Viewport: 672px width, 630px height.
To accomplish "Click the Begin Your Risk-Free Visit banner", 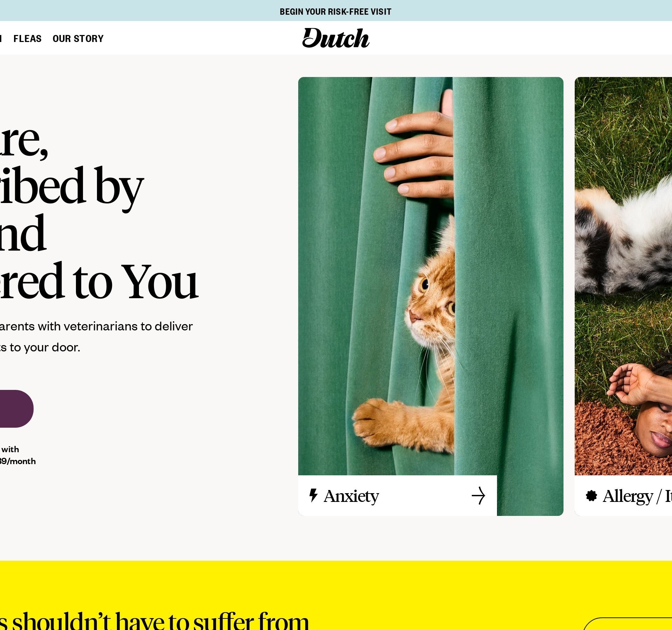I will coord(336,12).
